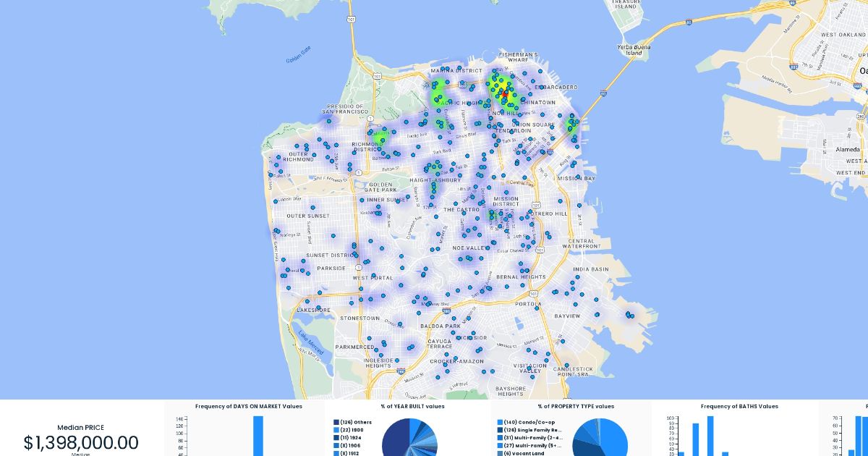Image resolution: width=868 pixels, height=456 pixels.
Task: Click the Property Type pie chart
Action: pos(600,437)
